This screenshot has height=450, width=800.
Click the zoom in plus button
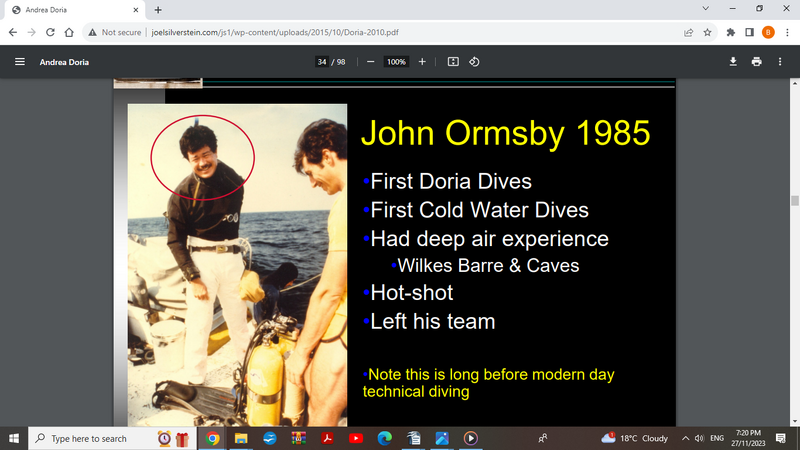coord(422,61)
